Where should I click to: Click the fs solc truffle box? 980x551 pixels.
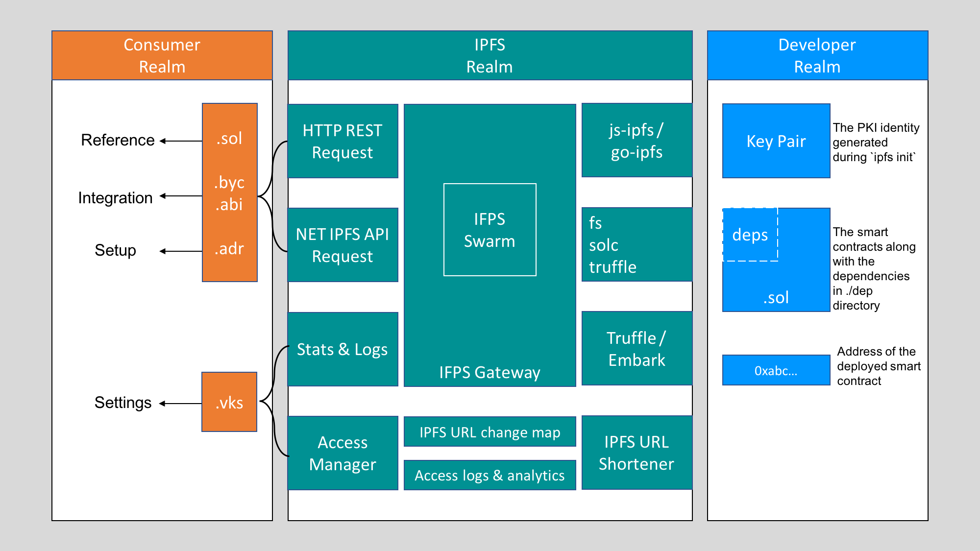click(637, 244)
